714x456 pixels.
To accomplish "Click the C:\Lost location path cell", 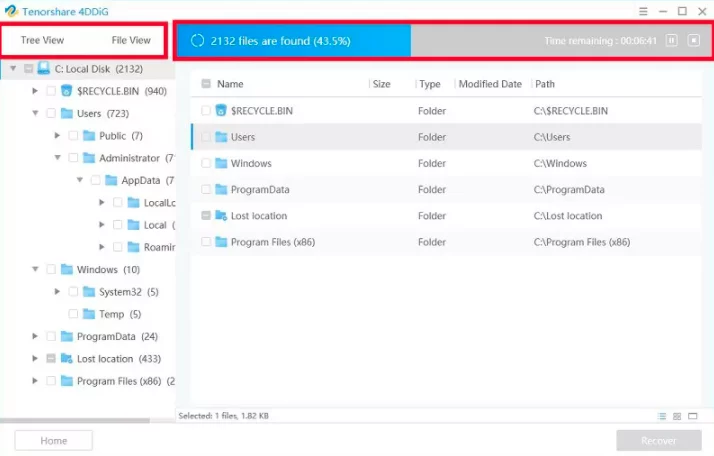I will tap(568, 215).
